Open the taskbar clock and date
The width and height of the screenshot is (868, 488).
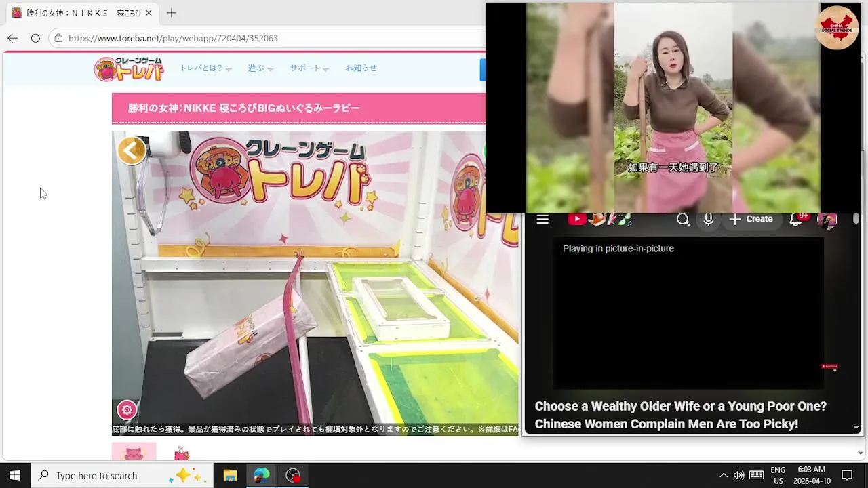tap(812, 475)
